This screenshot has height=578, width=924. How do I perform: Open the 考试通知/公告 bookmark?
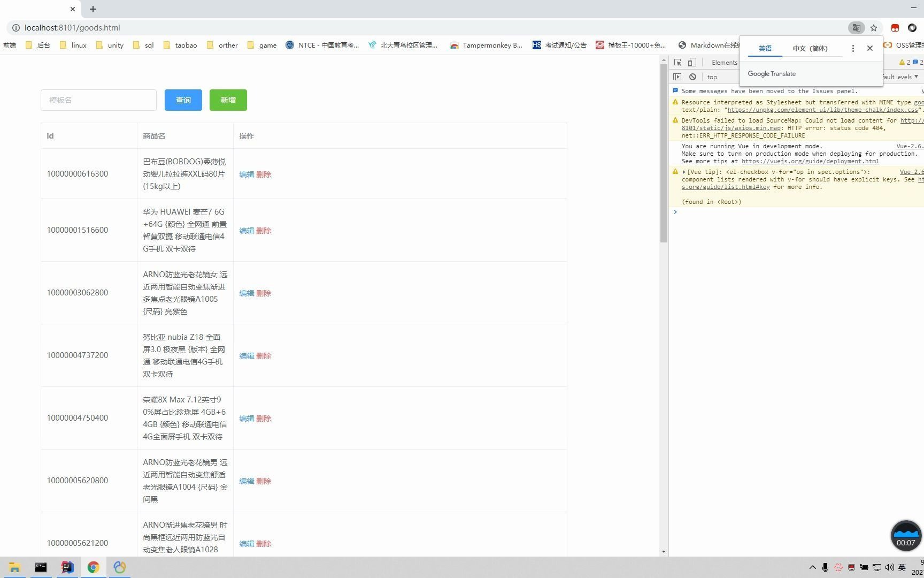(559, 45)
